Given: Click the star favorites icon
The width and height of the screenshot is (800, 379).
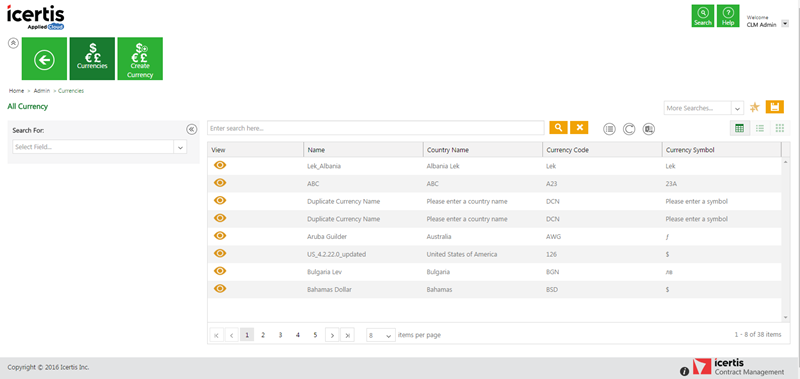Looking at the screenshot, I should (x=755, y=107).
